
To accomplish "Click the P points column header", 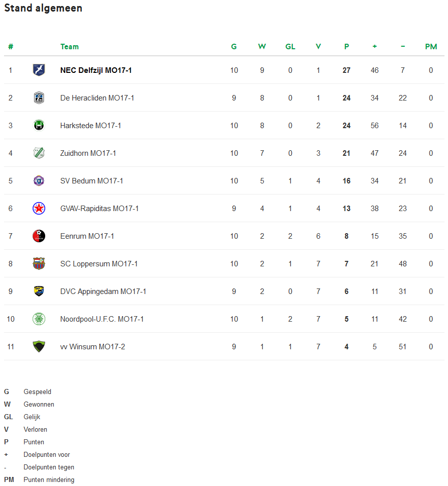I will 347,47.
